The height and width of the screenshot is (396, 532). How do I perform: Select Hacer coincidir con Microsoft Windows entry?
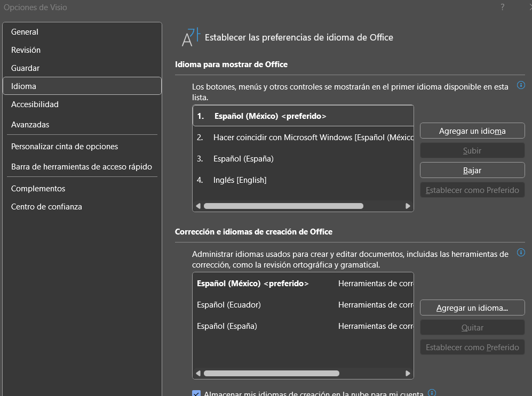[303, 137]
